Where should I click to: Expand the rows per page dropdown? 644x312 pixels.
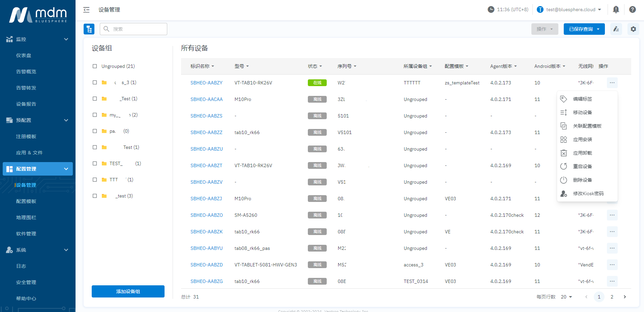coord(566,297)
